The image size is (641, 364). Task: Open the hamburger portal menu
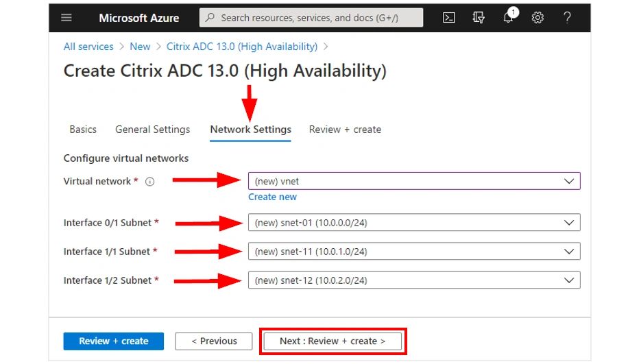pyautogui.click(x=66, y=18)
